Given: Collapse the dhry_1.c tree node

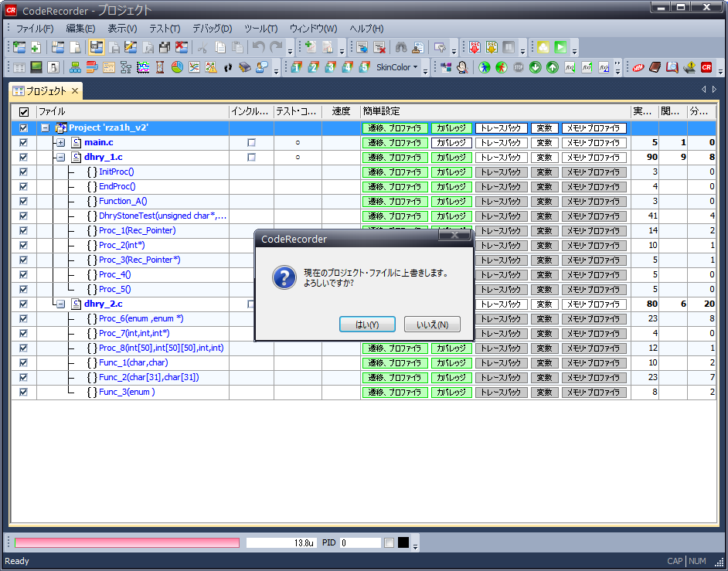Looking at the screenshot, I should point(61,158).
